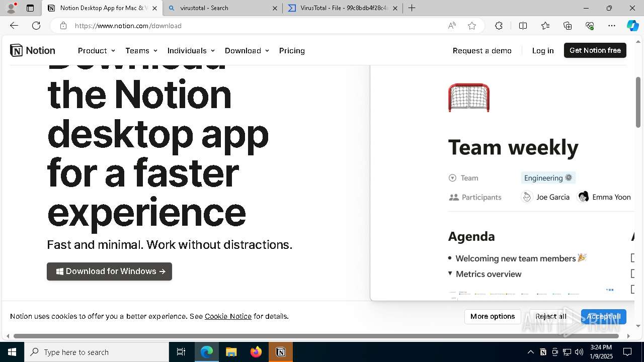The image size is (644, 362).
Task: Open Collections icon in toolbar
Action: pyautogui.click(x=568, y=26)
